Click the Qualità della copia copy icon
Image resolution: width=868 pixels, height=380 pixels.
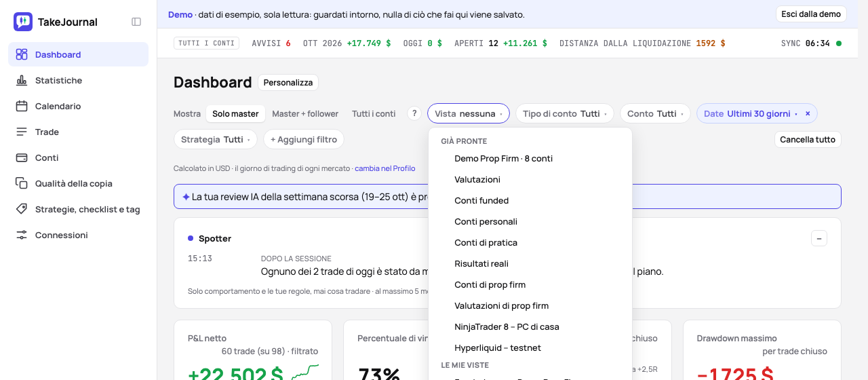22,183
